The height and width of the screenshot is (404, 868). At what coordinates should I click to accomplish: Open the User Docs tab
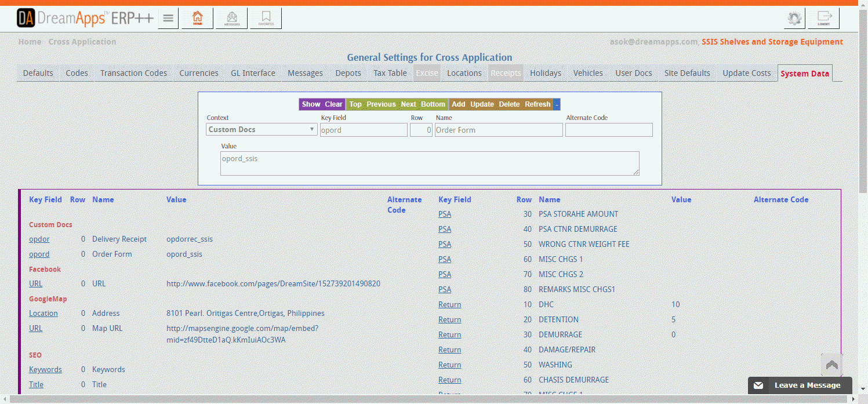634,73
